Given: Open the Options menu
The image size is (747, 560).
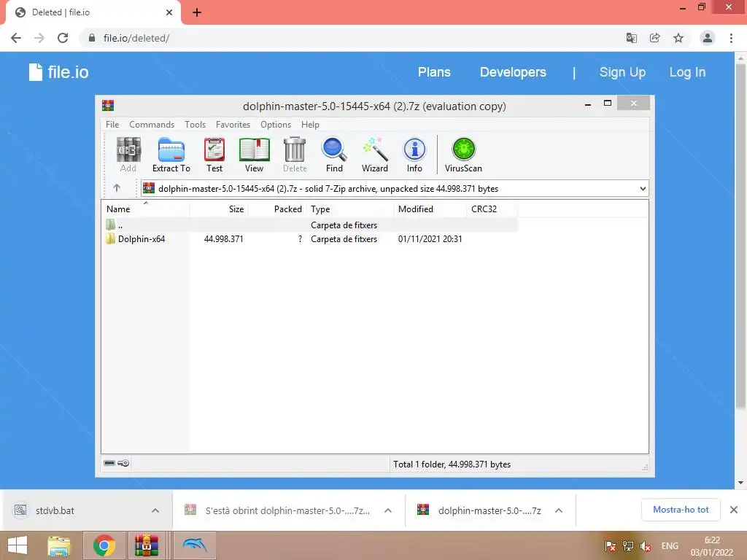Looking at the screenshot, I should tap(275, 124).
